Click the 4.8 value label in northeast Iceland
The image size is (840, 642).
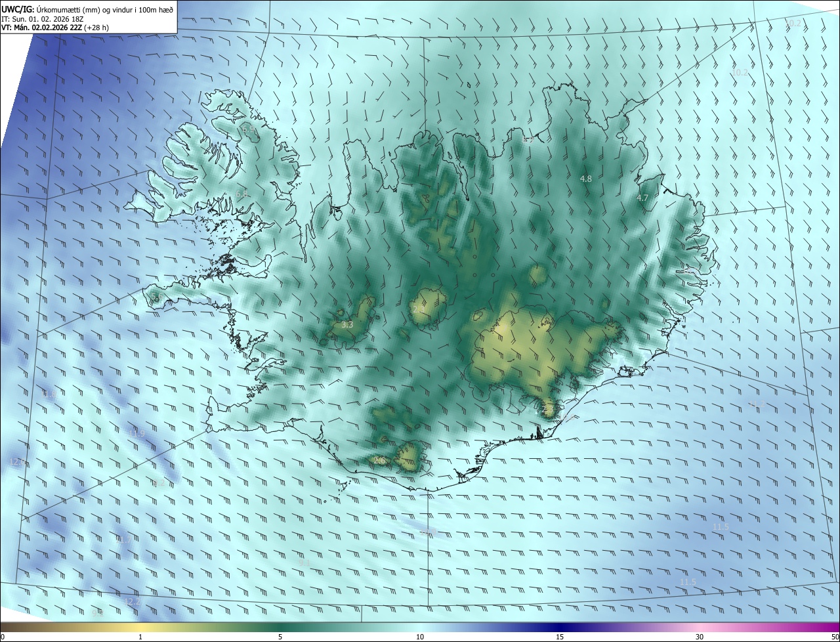click(x=586, y=179)
